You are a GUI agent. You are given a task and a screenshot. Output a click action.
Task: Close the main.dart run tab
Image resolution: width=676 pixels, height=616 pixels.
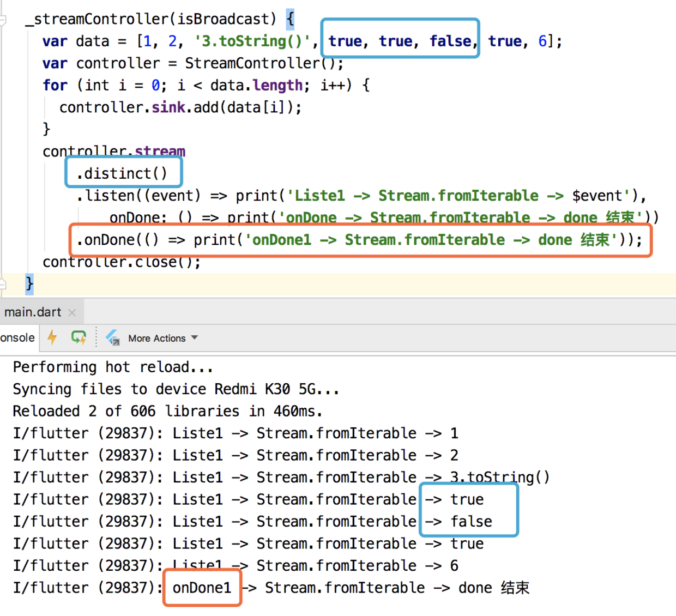click(x=72, y=312)
